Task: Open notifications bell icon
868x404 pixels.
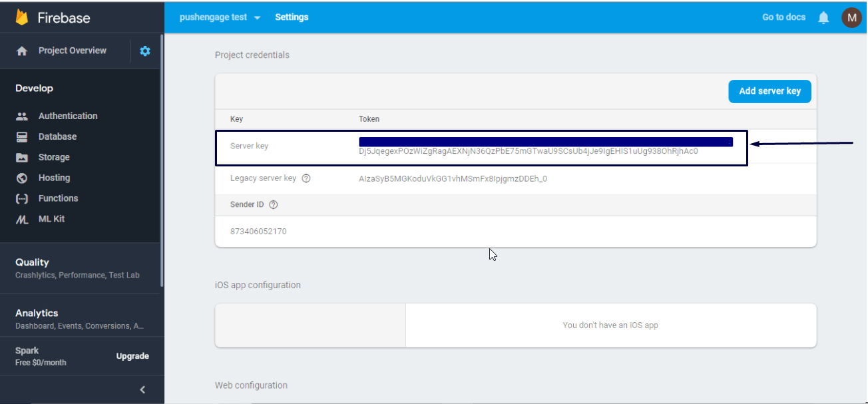Action: pos(823,17)
